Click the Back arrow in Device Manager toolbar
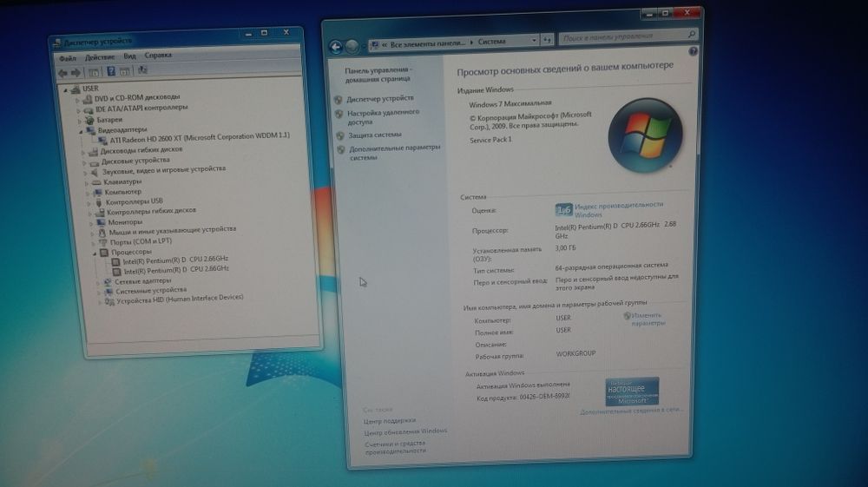The width and height of the screenshot is (868, 487). tap(62, 73)
